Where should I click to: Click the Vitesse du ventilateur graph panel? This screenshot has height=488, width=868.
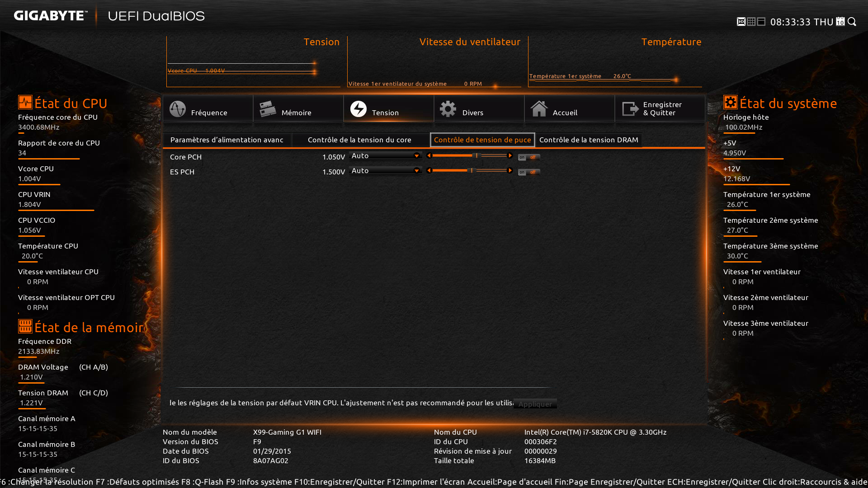tap(434, 61)
